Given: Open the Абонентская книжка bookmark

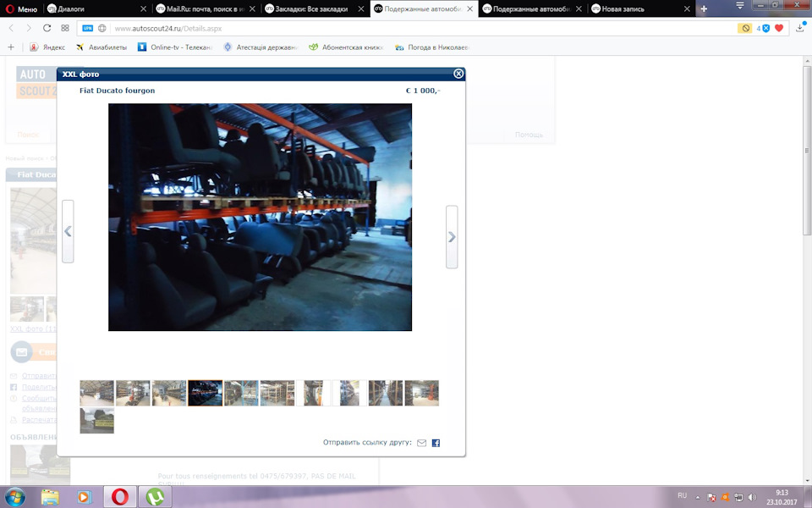Looking at the screenshot, I should click(x=346, y=47).
